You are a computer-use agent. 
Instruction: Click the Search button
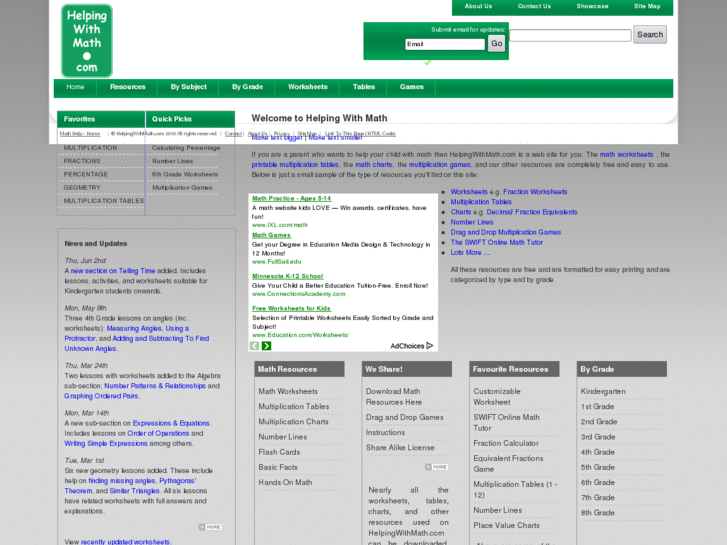point(650,35)
